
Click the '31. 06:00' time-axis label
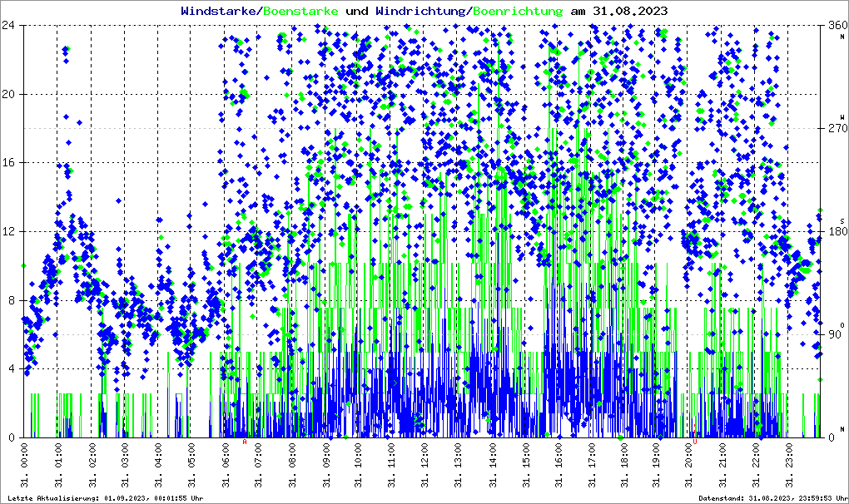(224, 465)
